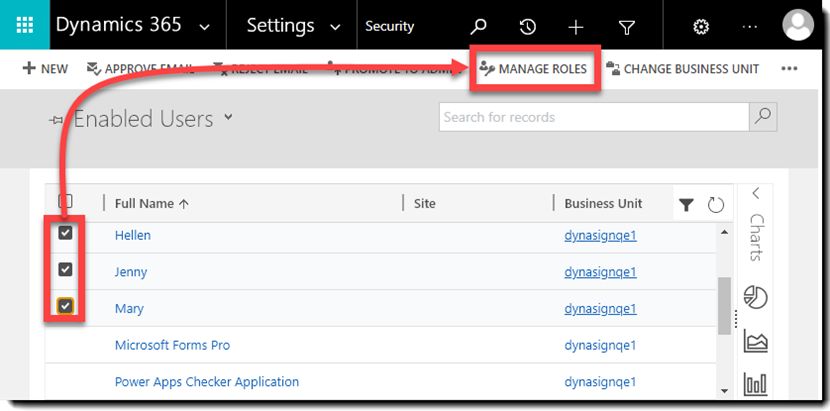Viewport: 830px width, 411px height.
Task: Open the Jenny user record
Action: point(131,272)
